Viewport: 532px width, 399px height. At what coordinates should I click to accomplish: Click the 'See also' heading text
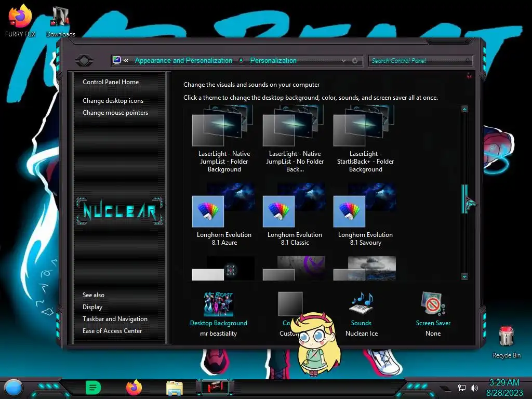(x=94, y=295)
